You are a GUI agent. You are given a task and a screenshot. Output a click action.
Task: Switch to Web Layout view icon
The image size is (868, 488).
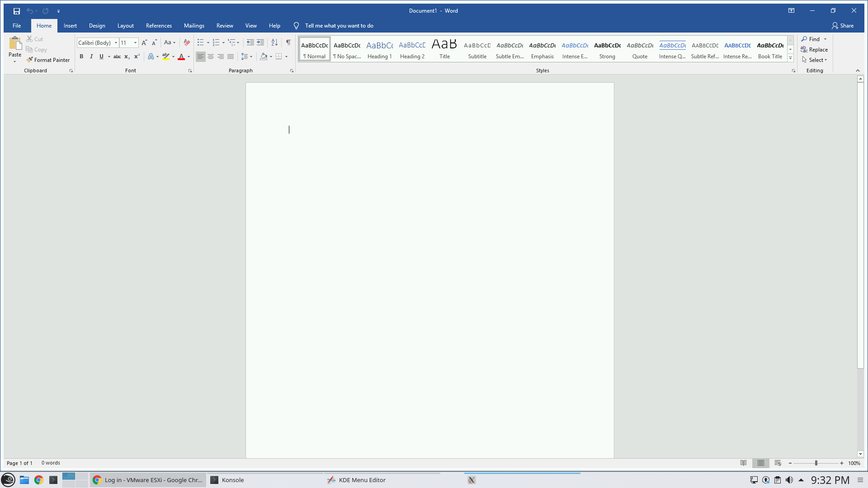778,463
